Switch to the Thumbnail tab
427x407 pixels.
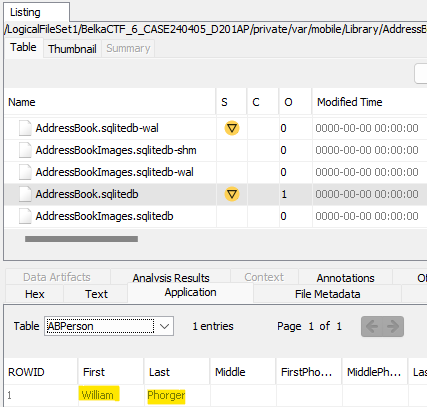click(72, 49)
